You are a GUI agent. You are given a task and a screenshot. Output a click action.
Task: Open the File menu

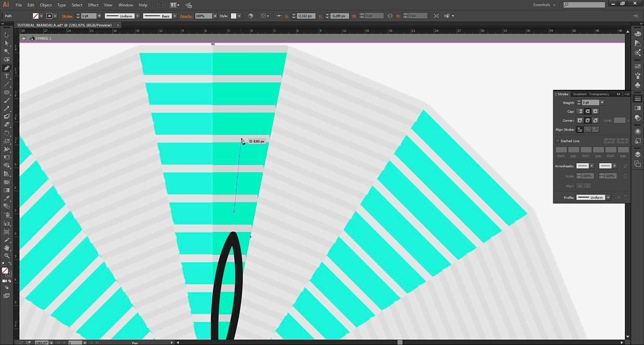click(18, 5)
